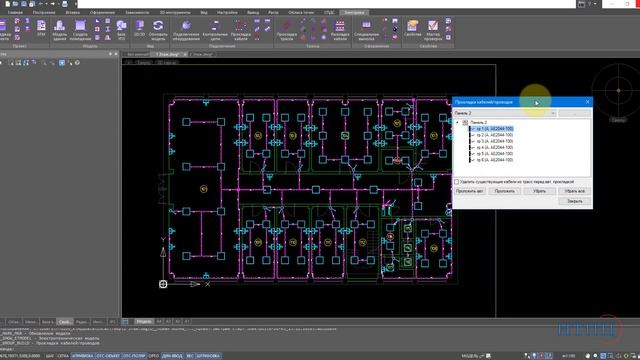Open Подключение оборудования tool

[x=186, y=30]
